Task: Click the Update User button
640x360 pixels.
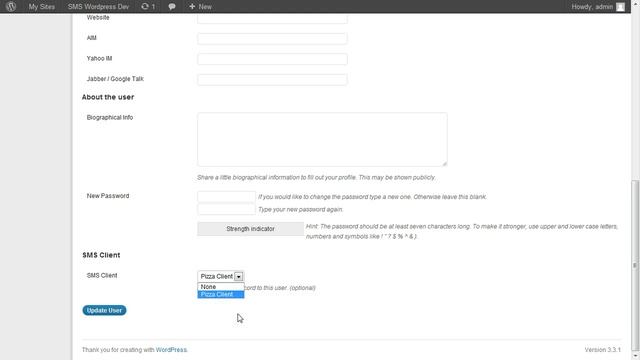Action: pos(104,310)
